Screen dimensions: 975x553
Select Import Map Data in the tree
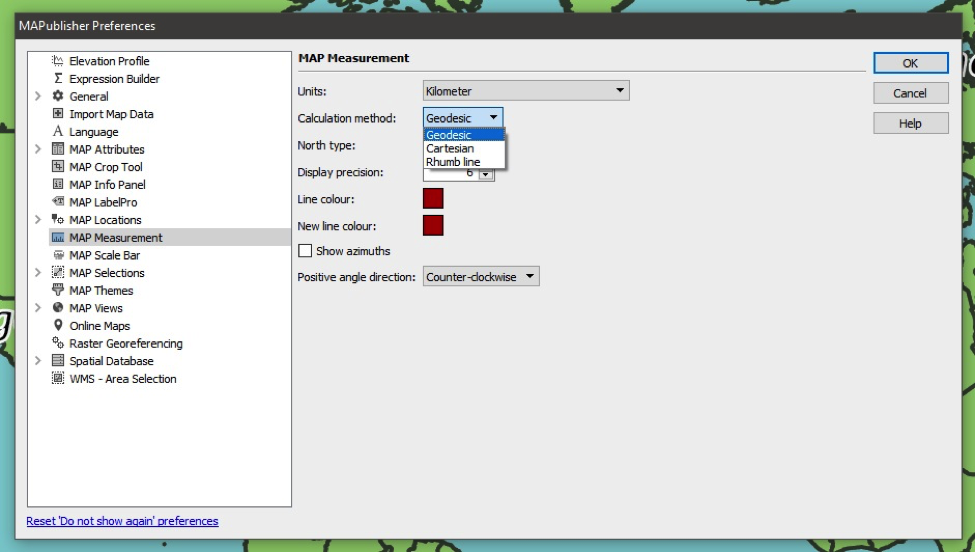(111, 114)
